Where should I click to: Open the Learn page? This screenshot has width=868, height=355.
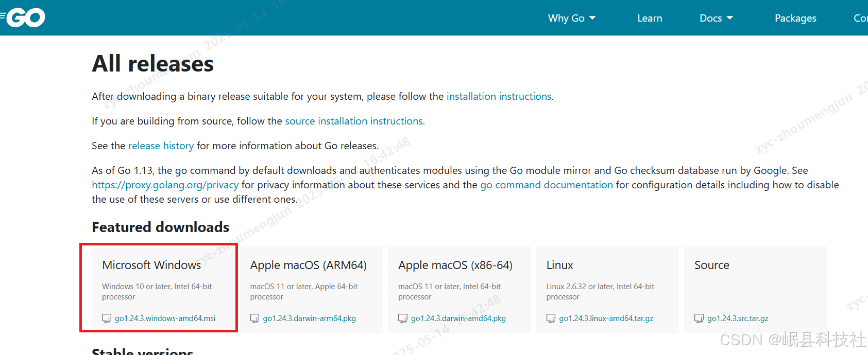click(650, 18)
